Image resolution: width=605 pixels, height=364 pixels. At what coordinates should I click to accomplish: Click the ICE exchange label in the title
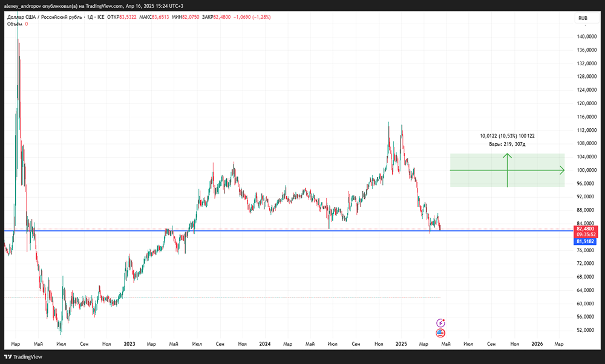coord(100,17)
